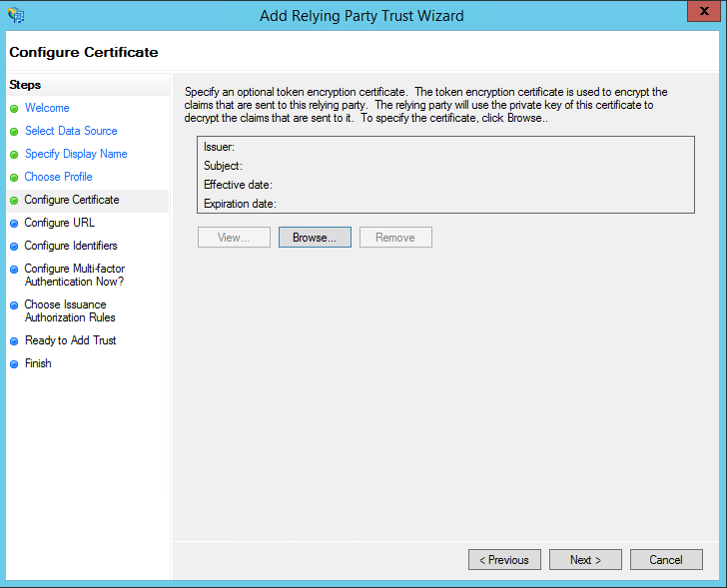Viewport: 727px width, 588px height.
Task: Click the blue dot next to Finish
Action: (14, 364)
